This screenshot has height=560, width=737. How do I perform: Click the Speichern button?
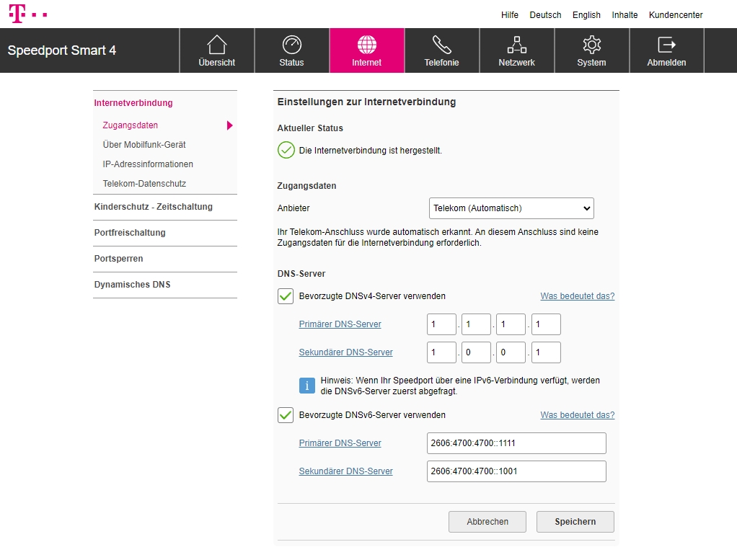coord(575,522)
